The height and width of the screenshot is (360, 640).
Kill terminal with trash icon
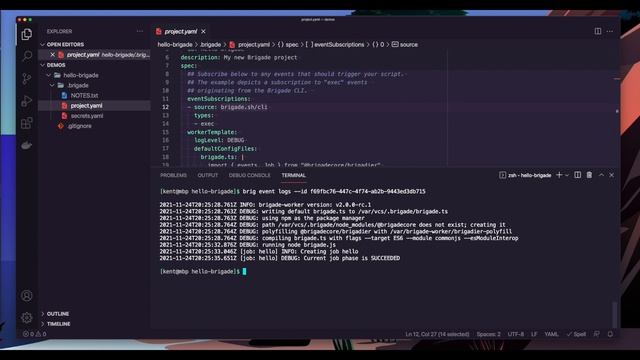point(589,175)
